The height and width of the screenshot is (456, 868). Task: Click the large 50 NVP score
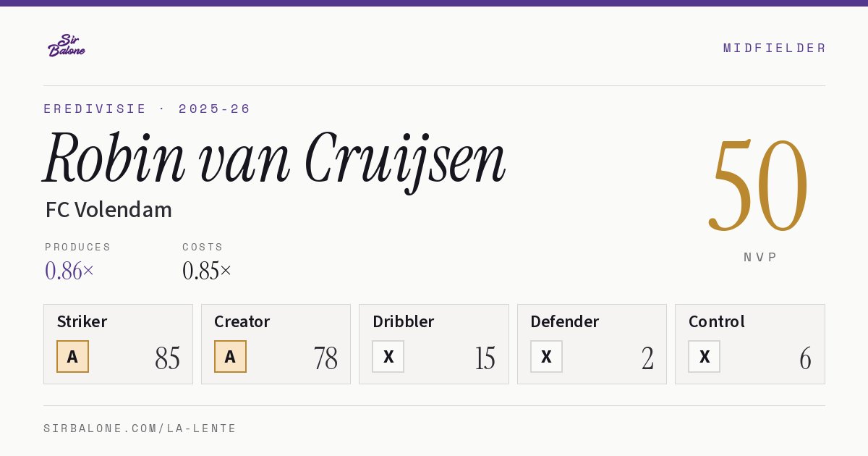tap(758, 185)
